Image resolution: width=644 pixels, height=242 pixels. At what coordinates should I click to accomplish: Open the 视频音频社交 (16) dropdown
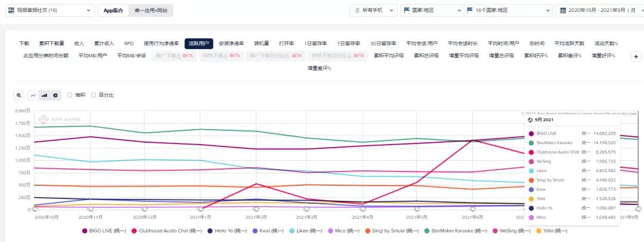[49, 10]
